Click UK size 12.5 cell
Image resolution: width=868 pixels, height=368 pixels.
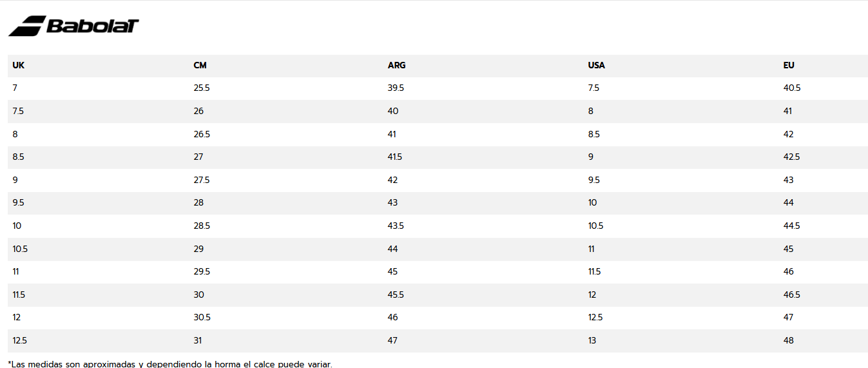click(x=19, y=340)
